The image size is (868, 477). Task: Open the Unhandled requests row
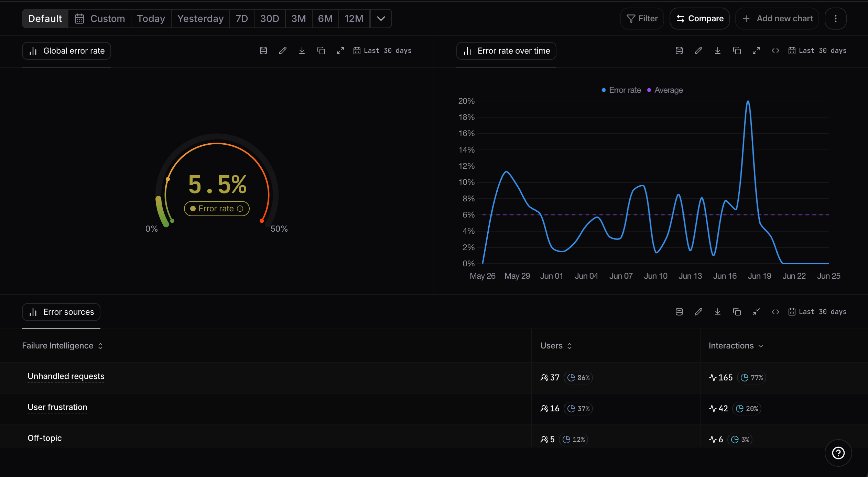(x=434, y=378)
